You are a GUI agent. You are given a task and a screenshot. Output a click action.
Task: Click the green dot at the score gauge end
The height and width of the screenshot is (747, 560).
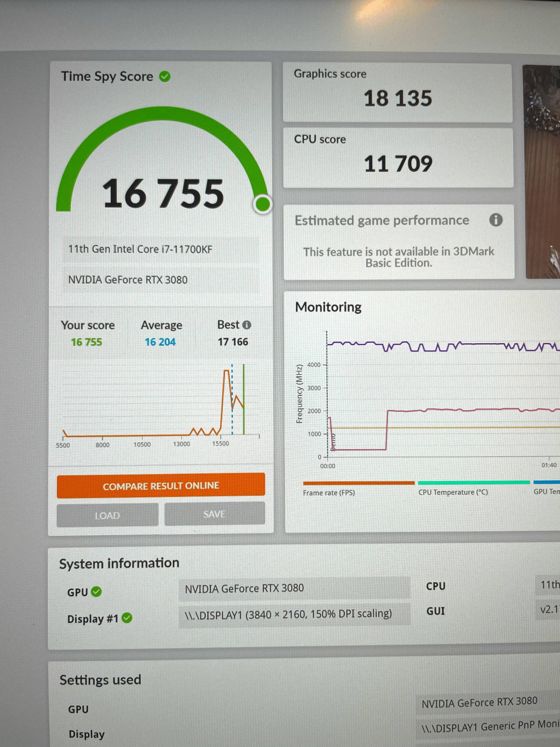(262, 204)
